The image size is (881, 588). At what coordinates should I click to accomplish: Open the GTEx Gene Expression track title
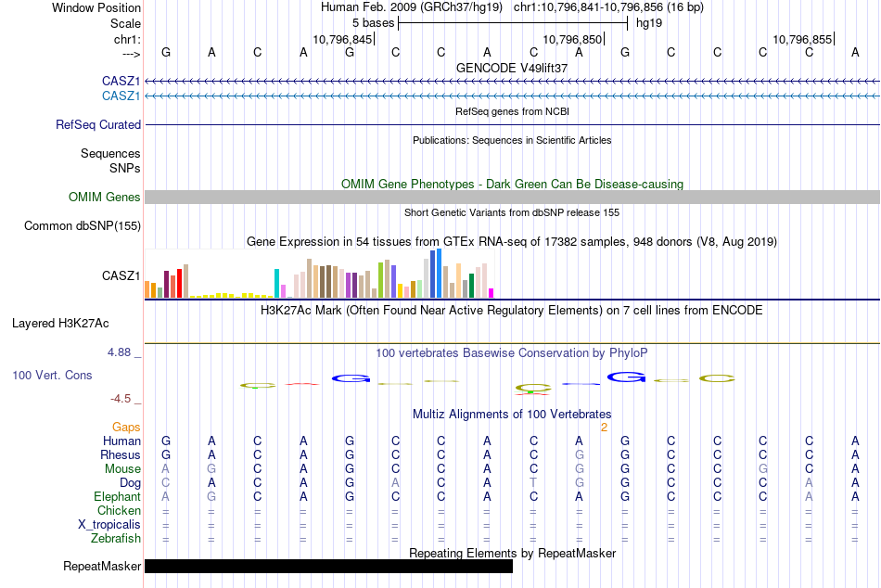(512, 242)
